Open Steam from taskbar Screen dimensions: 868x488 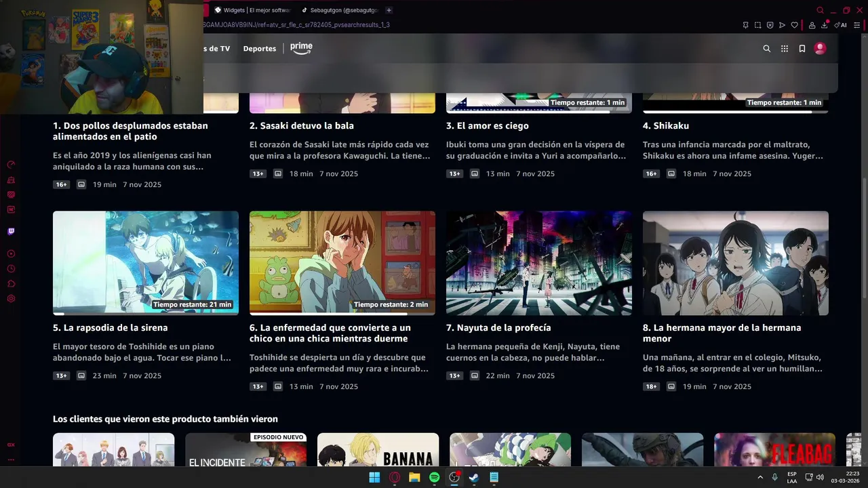[474, 477]
